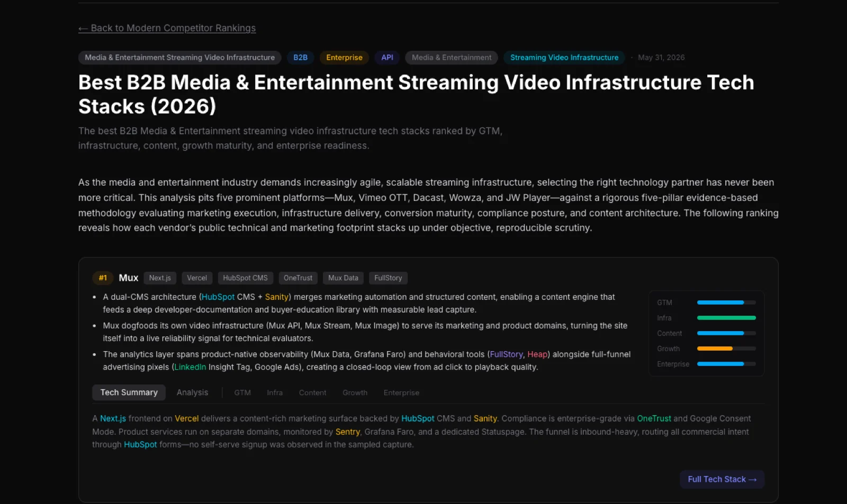Click the Mux company name
Viewport: 847px width, 504px height.
click(129, 278)
